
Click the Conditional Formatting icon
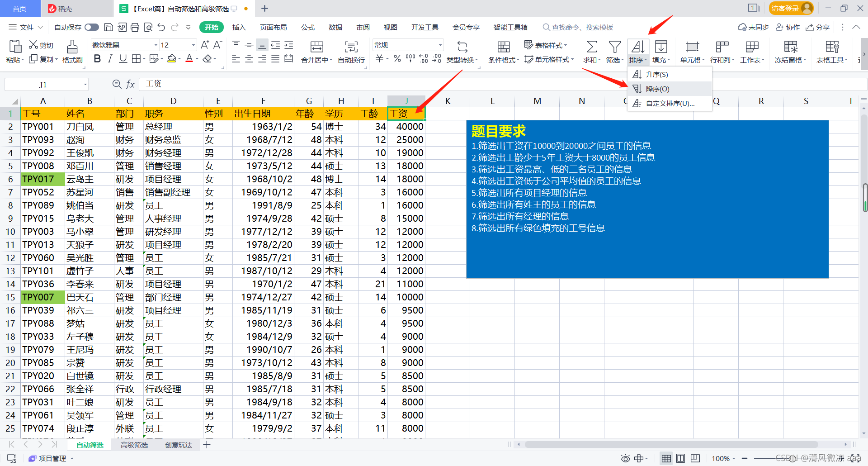tap(503, 47)
